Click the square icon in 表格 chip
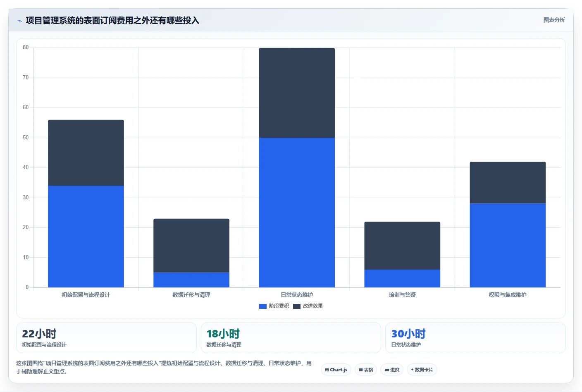The width and height of the screenshot is (582, 392). click(x=361, y=370)
